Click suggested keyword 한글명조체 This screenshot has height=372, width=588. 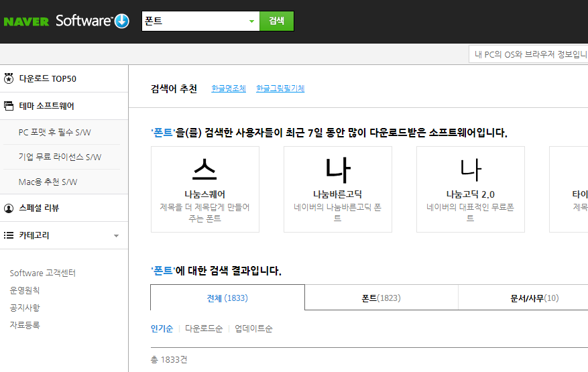[x=229, y=88]
